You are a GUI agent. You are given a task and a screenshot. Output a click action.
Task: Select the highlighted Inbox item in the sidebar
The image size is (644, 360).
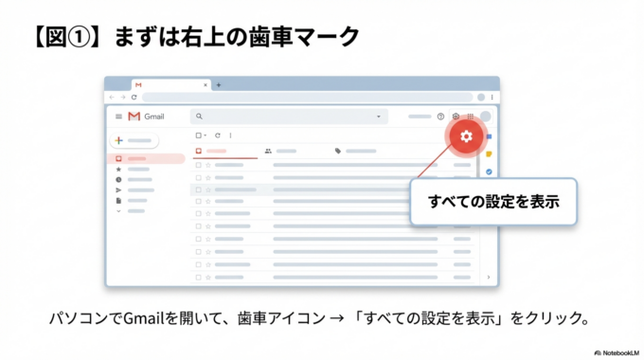(x=146, y=158)
